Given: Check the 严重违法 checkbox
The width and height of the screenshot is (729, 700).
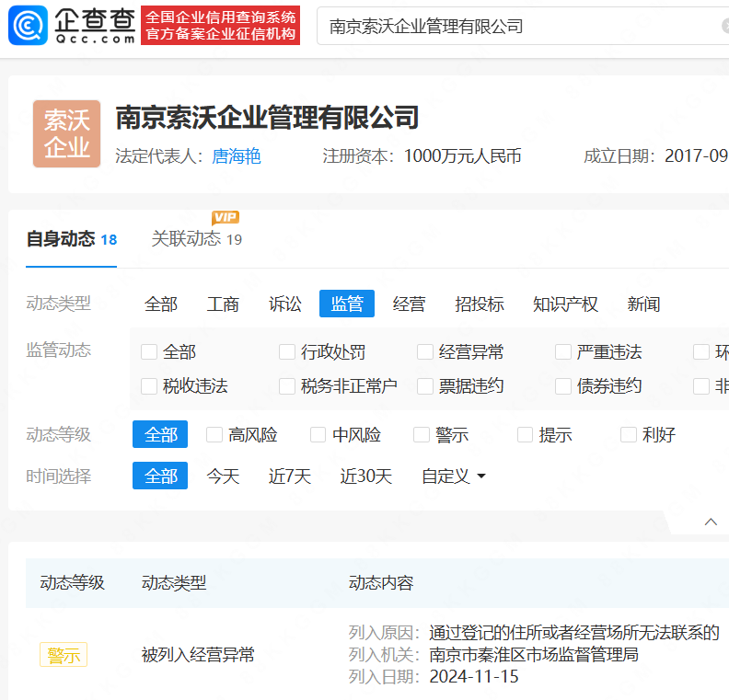Looking at the screenshot, I should pyautogui.click(x=563, y=351).
